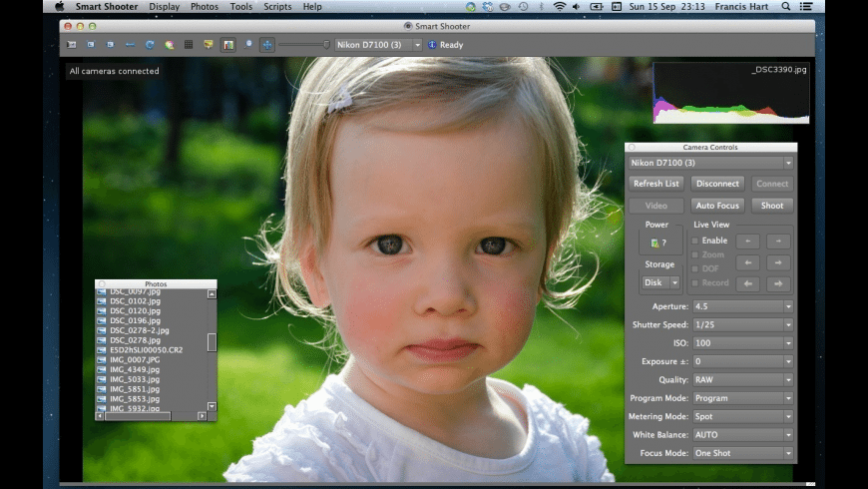Select IMG_4349.jpg in Photos list
The width and height of the screenshot is (868, 489).
pyautogui.click(x=134, y=369)
